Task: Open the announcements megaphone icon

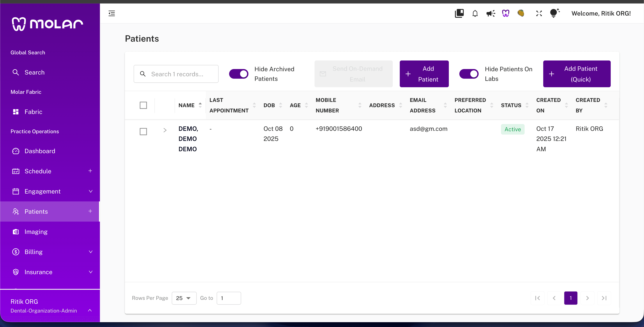Action: tap(490, 13)
